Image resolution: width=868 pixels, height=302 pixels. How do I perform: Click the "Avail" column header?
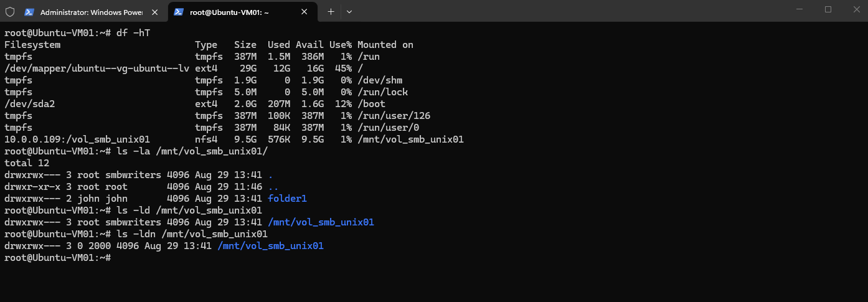(x=309, y=45)
